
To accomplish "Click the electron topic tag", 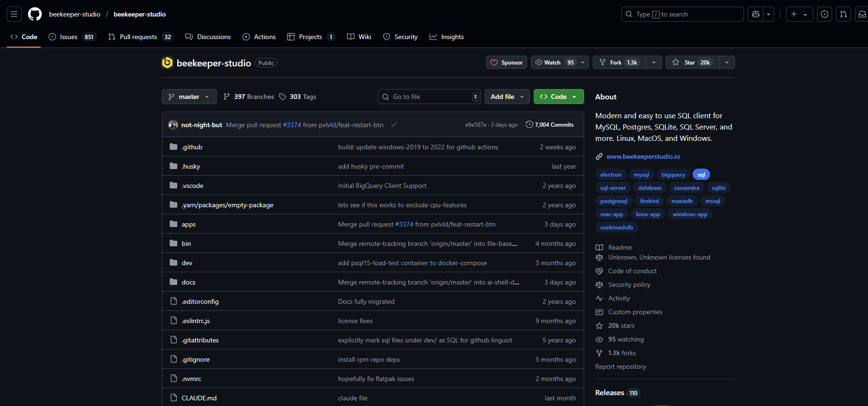I will pos(611,175).
